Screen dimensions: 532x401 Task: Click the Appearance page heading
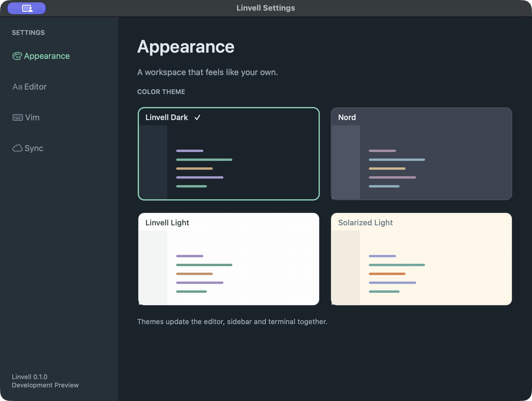point(186,47)
